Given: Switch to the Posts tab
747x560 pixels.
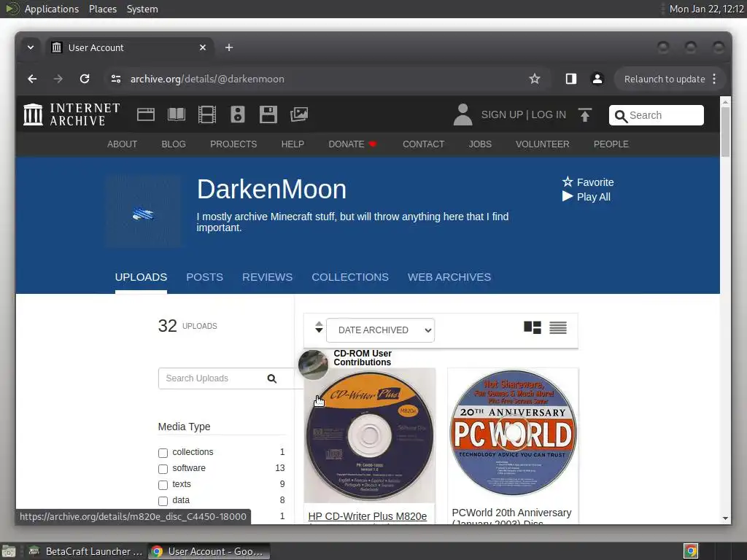Looking at the screenshot, I should [204, 277].
